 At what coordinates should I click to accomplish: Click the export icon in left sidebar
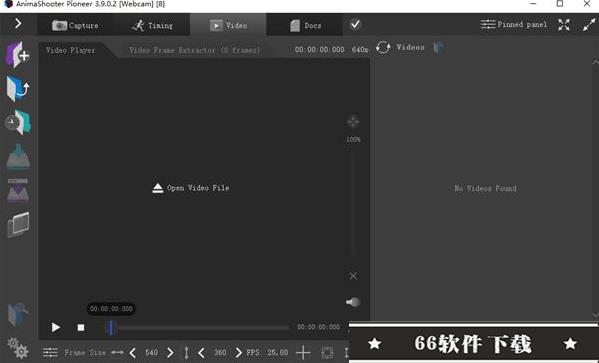[x=18, y=190]
